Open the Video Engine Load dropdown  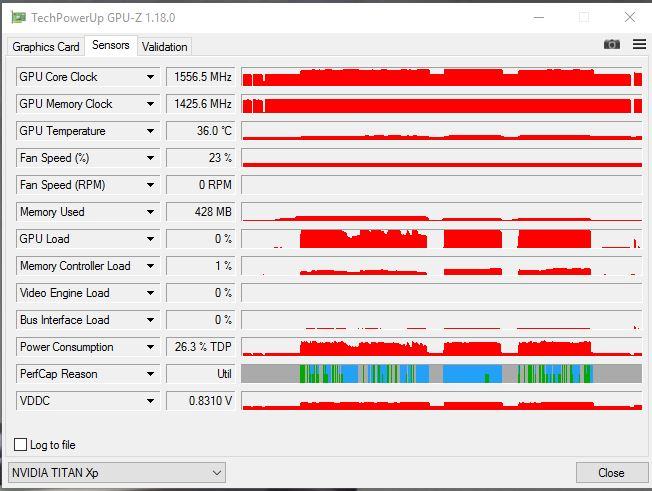tap(151, 293)
